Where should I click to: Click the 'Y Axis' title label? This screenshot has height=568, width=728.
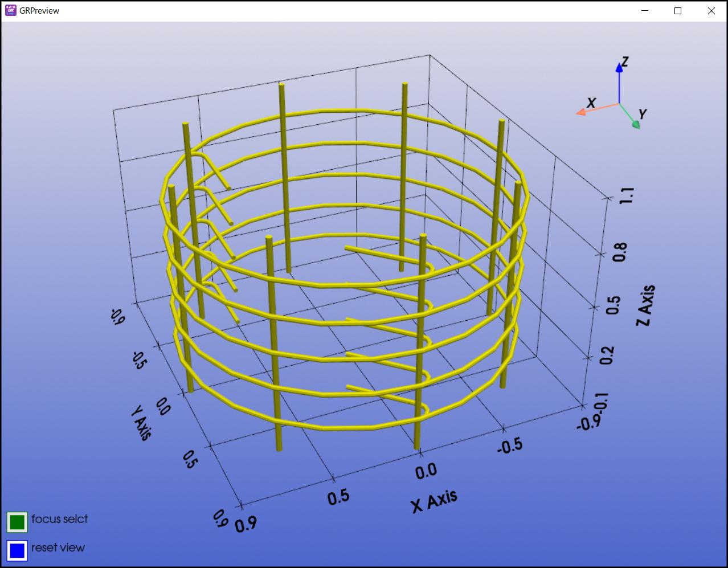[x=141, y=422]
